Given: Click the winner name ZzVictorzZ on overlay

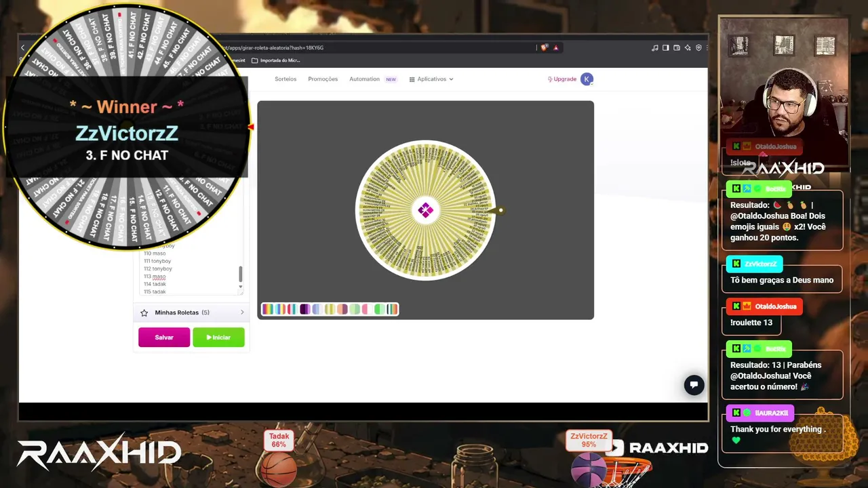Looking at the screenshot, I should pyautogui.click(x=127, y=133).
